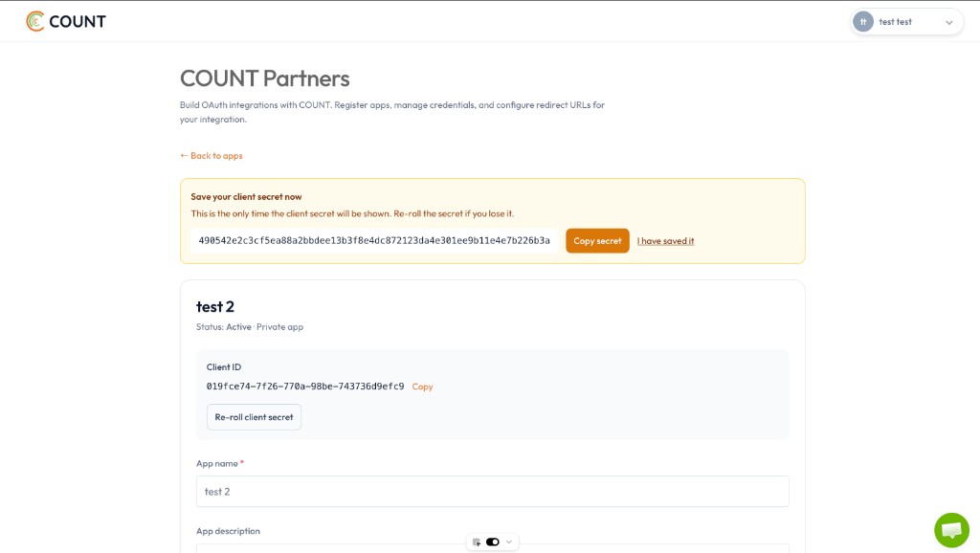Click the cursor-selection icon in floating pill
The height and width of the screenshot is (553, 980).
pos(477,542)
